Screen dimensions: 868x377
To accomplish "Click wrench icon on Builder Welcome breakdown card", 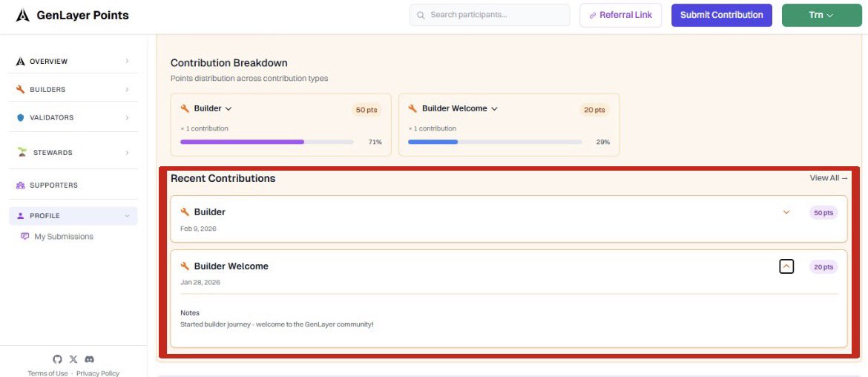I will click(412, 108).
